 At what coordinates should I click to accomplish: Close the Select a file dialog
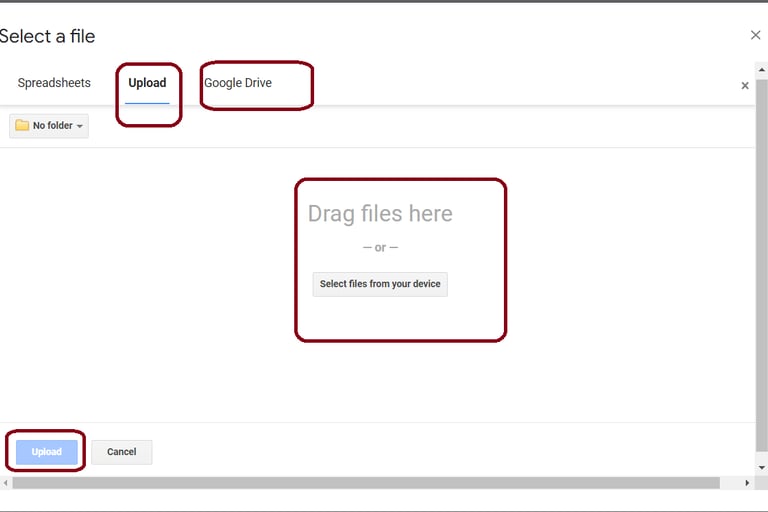(755, 35)
